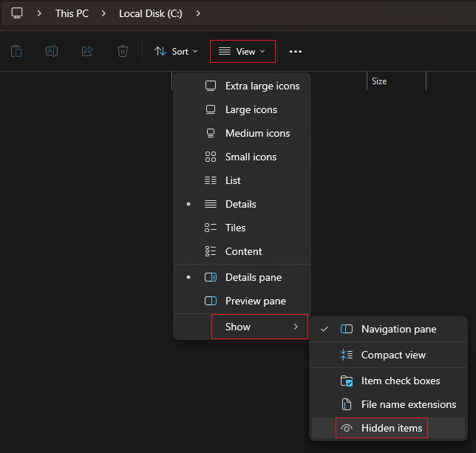
Task: Click the Rename icon in toolbar
Action: pyautogui.click(x=52, y=51)
